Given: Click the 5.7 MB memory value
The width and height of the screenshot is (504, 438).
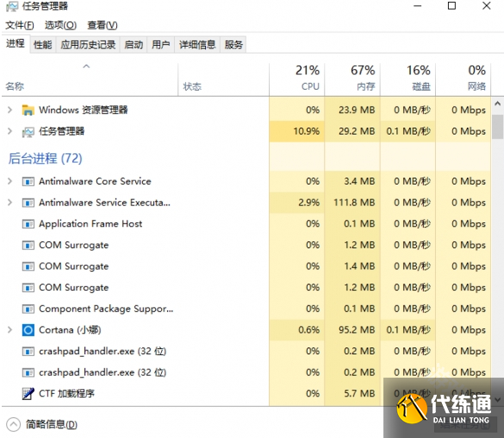Looking at the screenshot, I should [359, 394].
